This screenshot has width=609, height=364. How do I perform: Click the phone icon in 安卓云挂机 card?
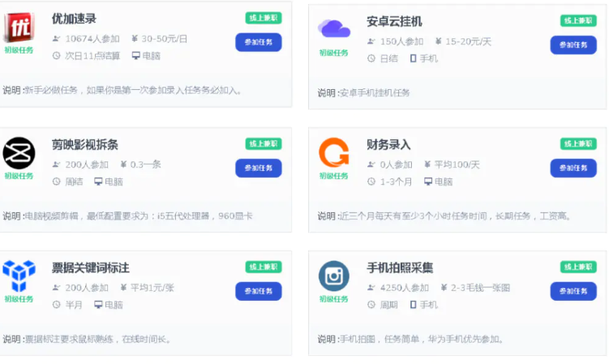point(414,58)
